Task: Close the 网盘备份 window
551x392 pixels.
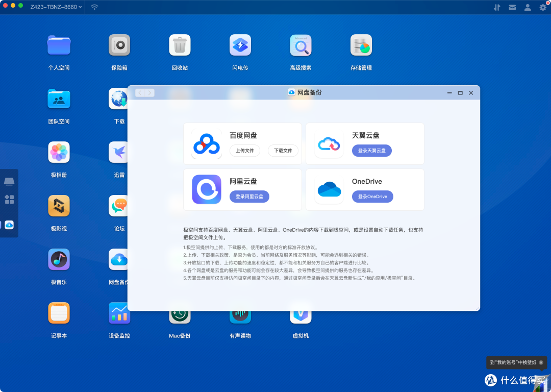Action: tap(471, 93)
